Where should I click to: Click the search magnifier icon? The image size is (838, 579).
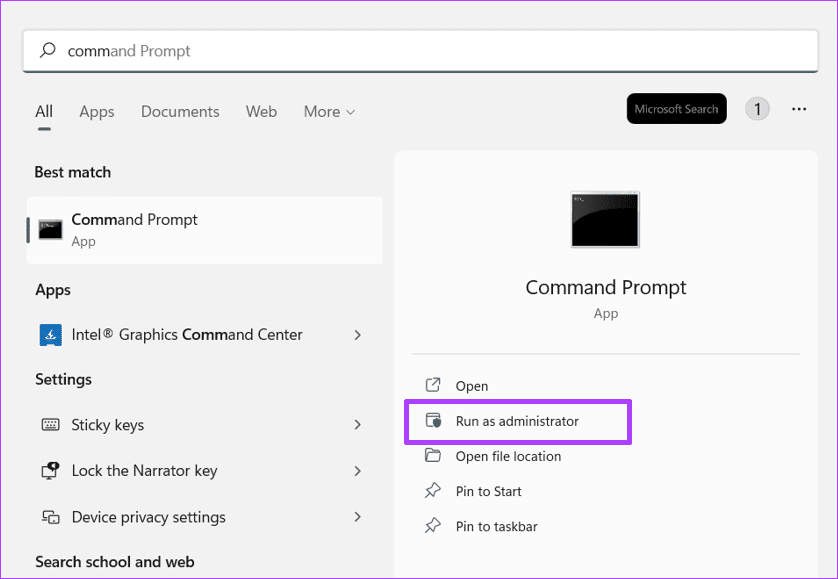48,50
